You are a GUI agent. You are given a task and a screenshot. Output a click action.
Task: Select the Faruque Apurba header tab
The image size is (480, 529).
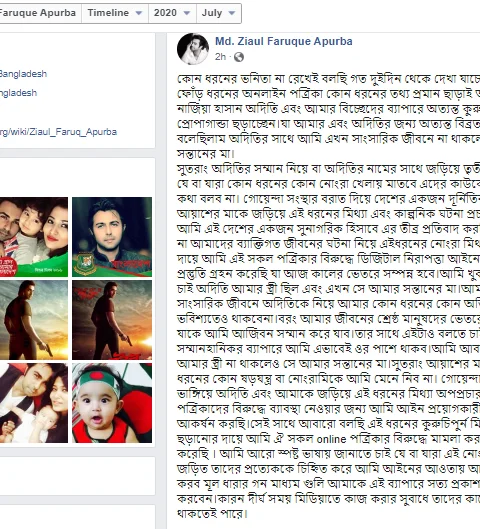click(x=38, y=13)
